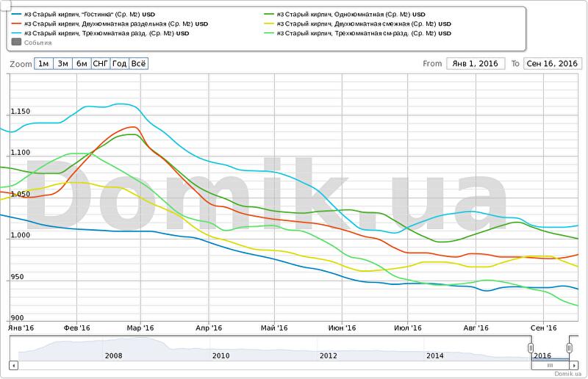Zoom chart to Год range

120,64
